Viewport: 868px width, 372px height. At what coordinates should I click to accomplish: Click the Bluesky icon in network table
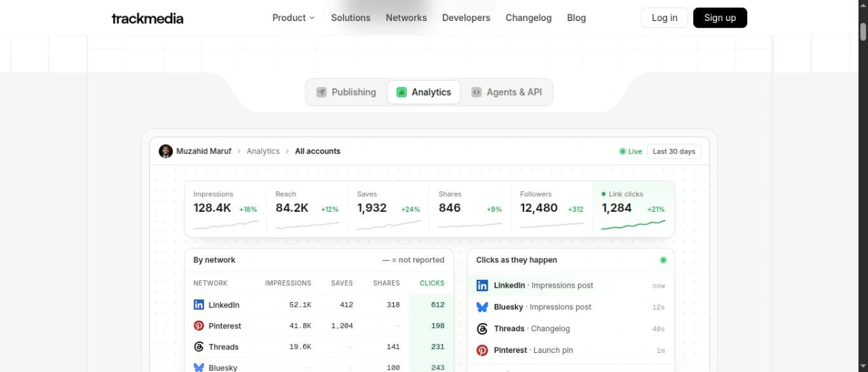[x=199, y=367]
